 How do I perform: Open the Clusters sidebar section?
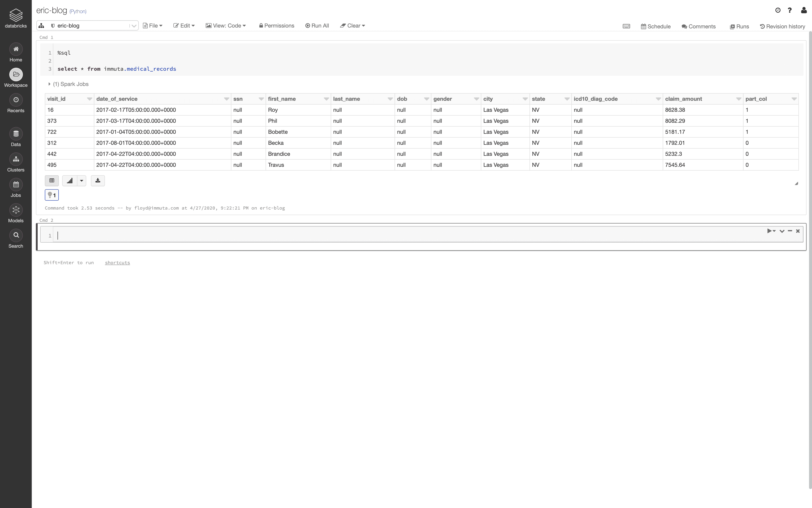click(16, 163)
